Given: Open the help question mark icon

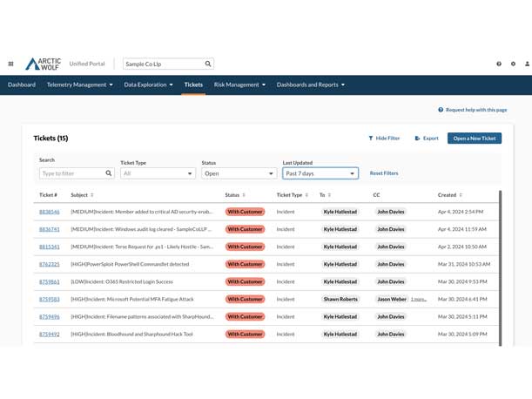Looking at the screenshot, I should coord(499,64).
